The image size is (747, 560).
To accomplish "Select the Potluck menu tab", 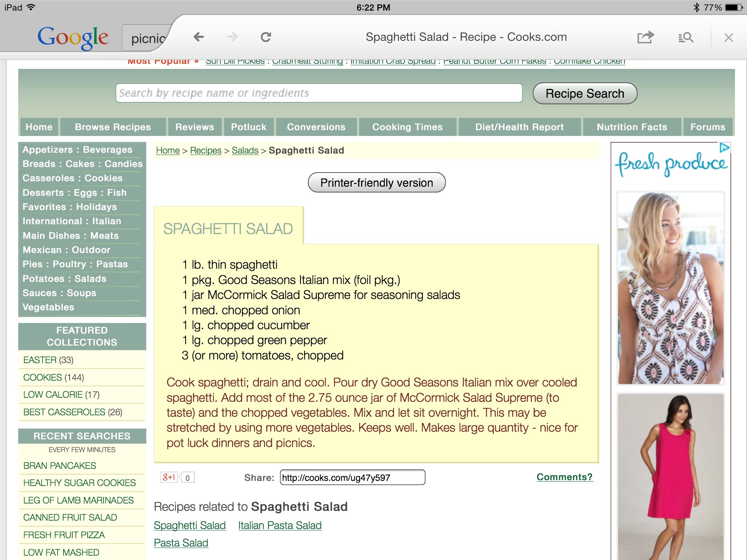I will coord(249,128).
